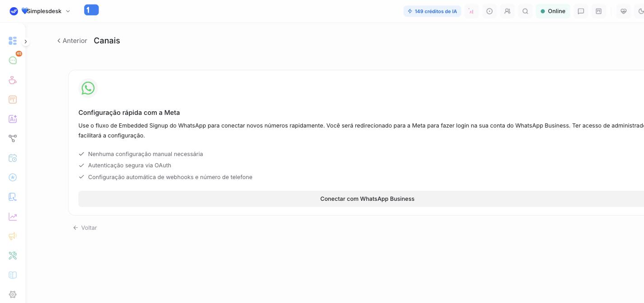Image resolution: width=644 pixels, height=303 pixels.
Task: Click the pink AI sparkle icon in header
Action: [x=471, y=11]
